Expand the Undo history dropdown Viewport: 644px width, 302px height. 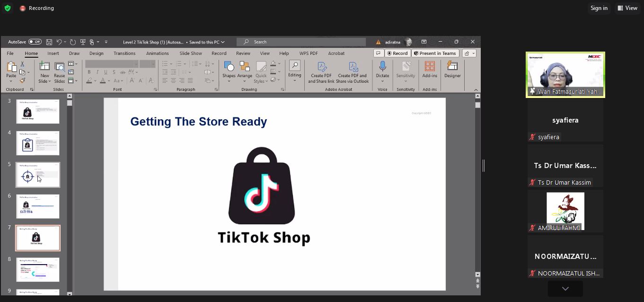(x=65, y=42)
